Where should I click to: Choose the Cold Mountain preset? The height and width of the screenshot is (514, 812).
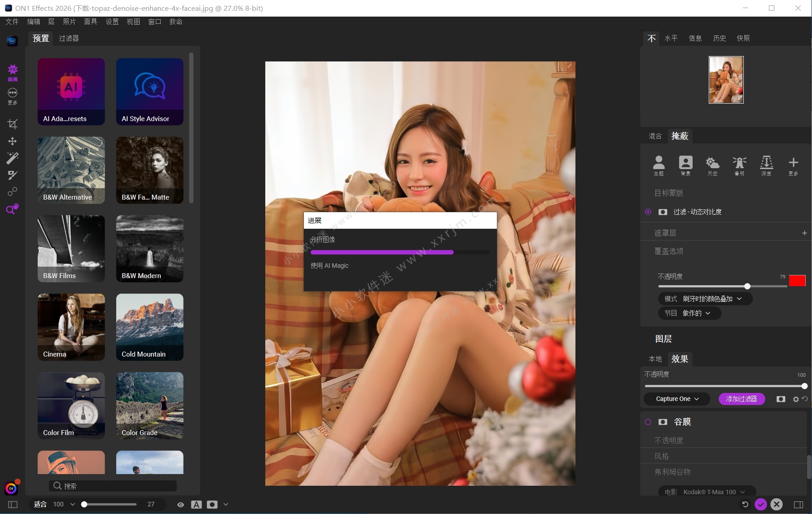(x=149, y=327)
